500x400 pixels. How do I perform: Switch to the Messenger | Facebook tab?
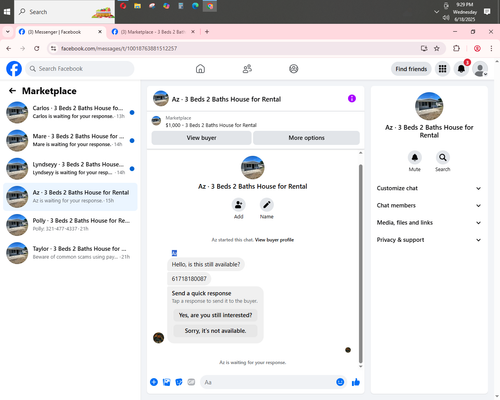60,32
